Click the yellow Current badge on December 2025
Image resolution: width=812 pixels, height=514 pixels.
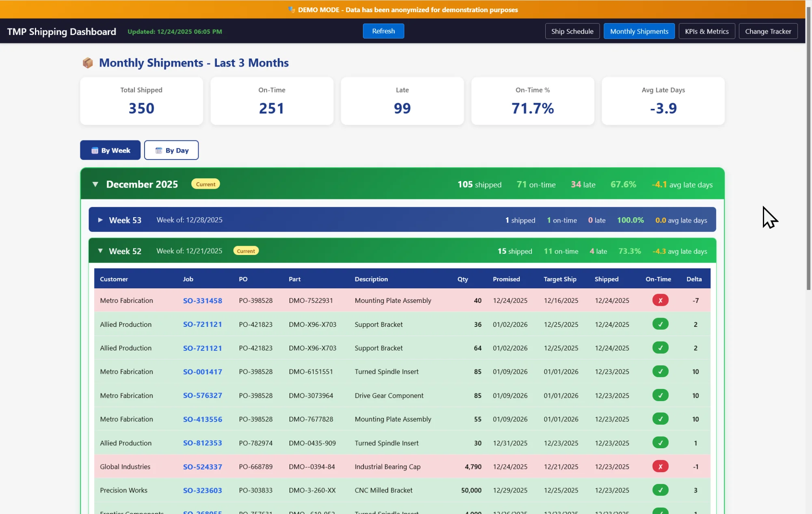(205, 184)
